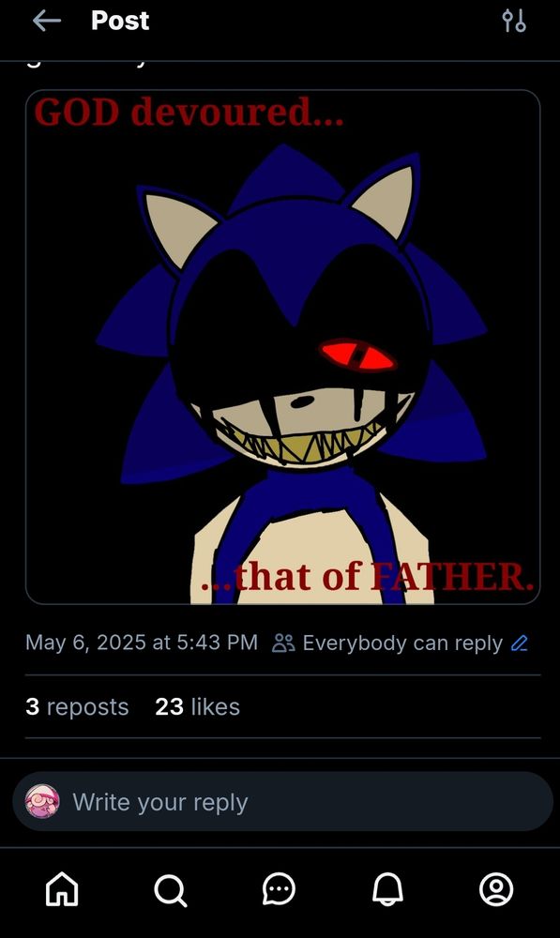The height and width of the screenshot is (938, 560).
Task: Tap 'Everybody can reply' label
Action: [401, 643]
